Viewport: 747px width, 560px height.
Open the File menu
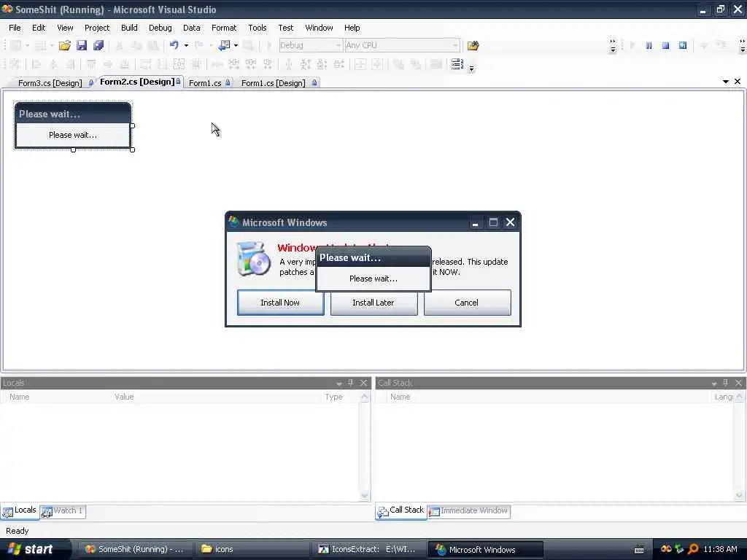(15, 28)
